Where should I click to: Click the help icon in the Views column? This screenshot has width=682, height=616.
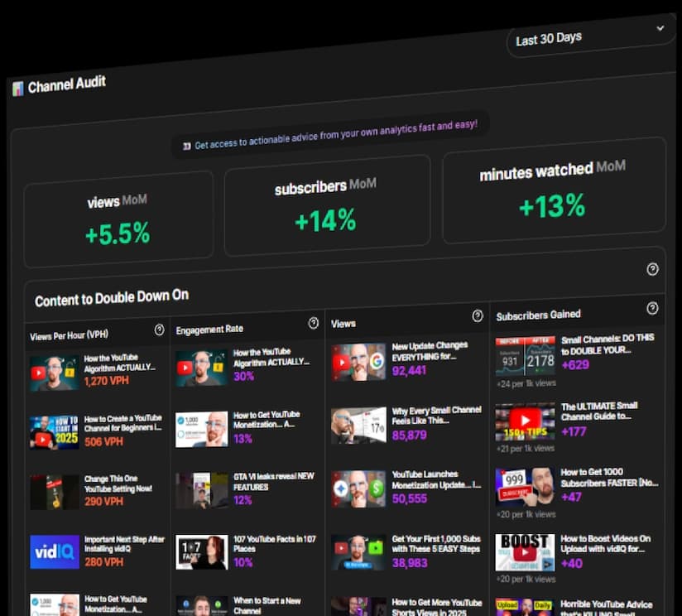point(477,315)
